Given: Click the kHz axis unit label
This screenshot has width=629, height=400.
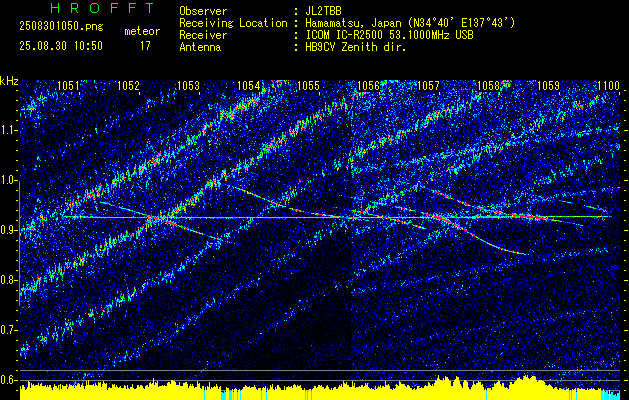Looking at the screenshot, I should 9,82.
